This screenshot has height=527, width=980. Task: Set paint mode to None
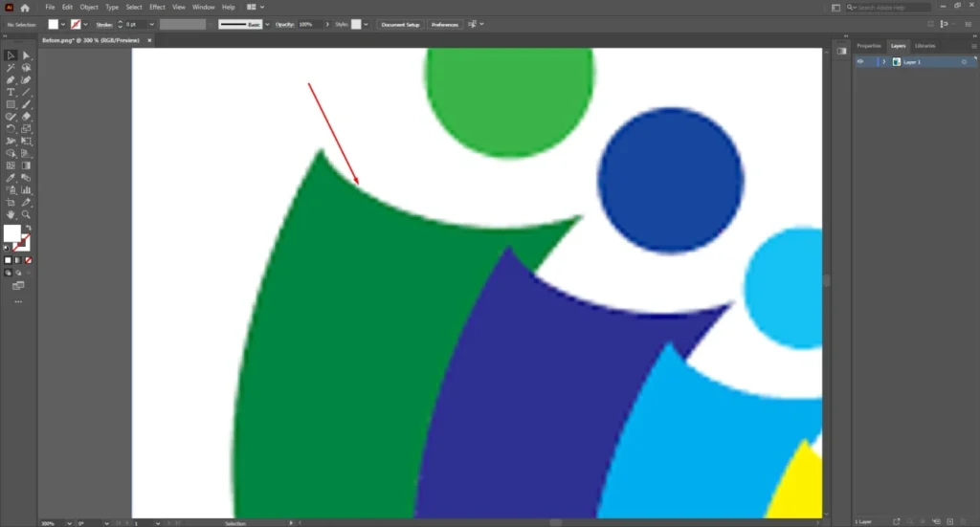[x=28, y=260]
